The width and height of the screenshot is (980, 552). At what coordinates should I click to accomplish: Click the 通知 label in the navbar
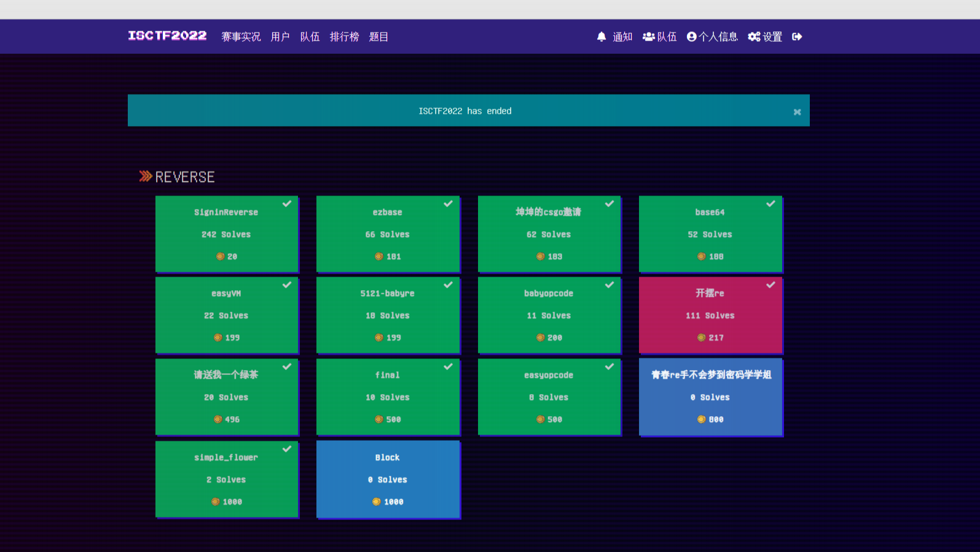coord(622,37)
